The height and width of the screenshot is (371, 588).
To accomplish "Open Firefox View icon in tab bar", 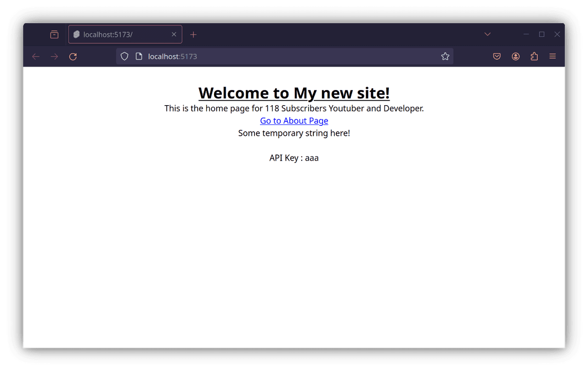I will pos(54,34).
